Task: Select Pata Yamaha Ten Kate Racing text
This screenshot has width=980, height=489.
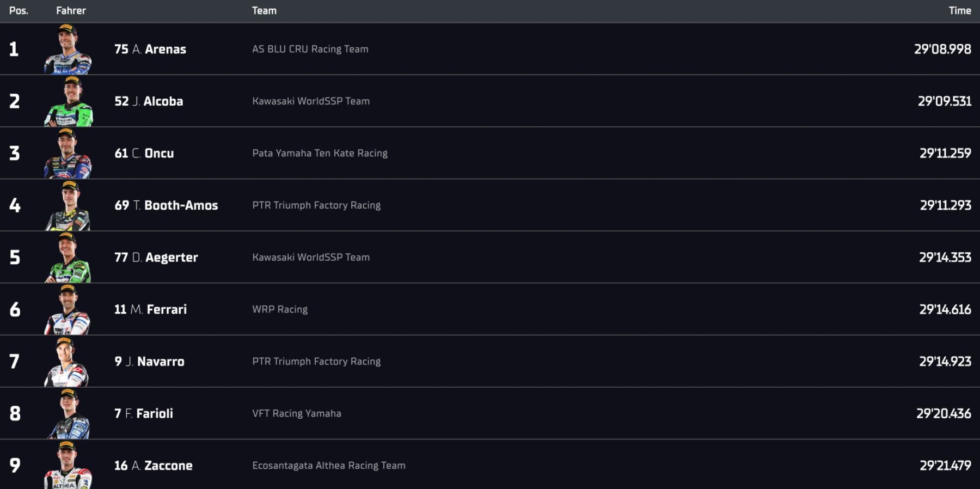Action: click(320, 154)
